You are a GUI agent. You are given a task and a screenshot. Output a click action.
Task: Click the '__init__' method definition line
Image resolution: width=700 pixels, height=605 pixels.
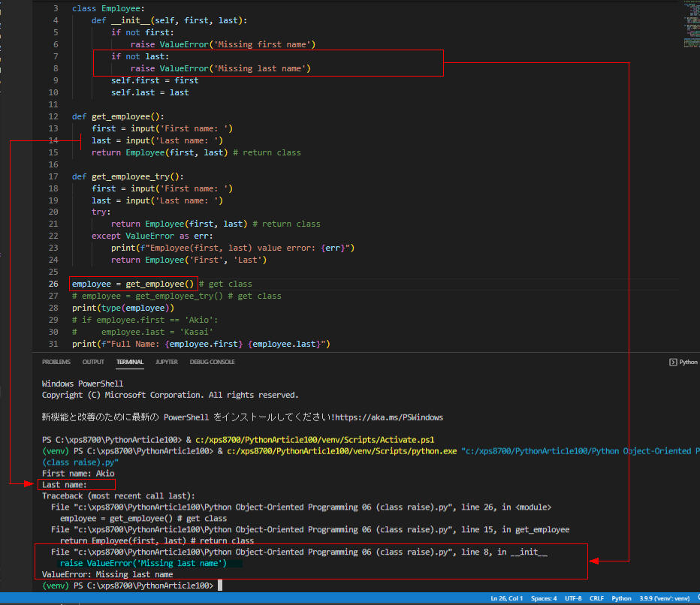click(x=169, y=20)
